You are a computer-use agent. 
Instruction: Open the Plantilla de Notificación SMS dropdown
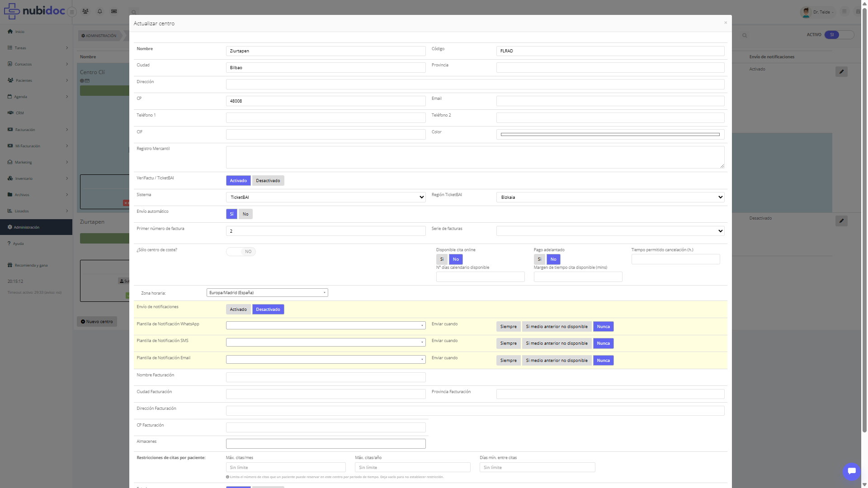tap(326, 343)
